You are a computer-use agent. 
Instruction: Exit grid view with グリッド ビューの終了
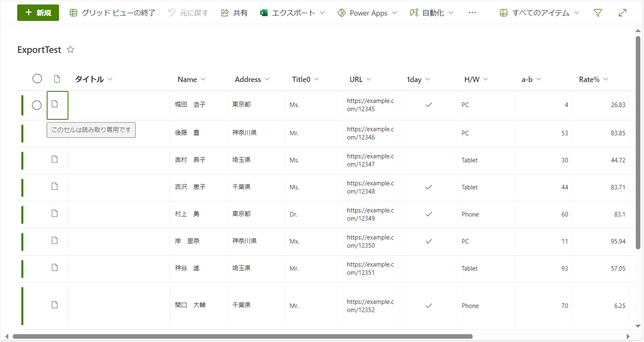[x=112, y=13]
